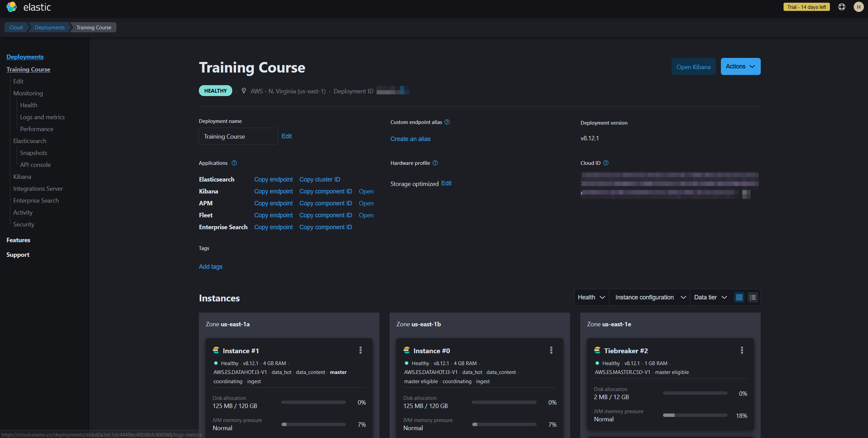Switch instances to grid view
Image resolution: width=868 pixels, height=438 pixels.
point(739,297)
